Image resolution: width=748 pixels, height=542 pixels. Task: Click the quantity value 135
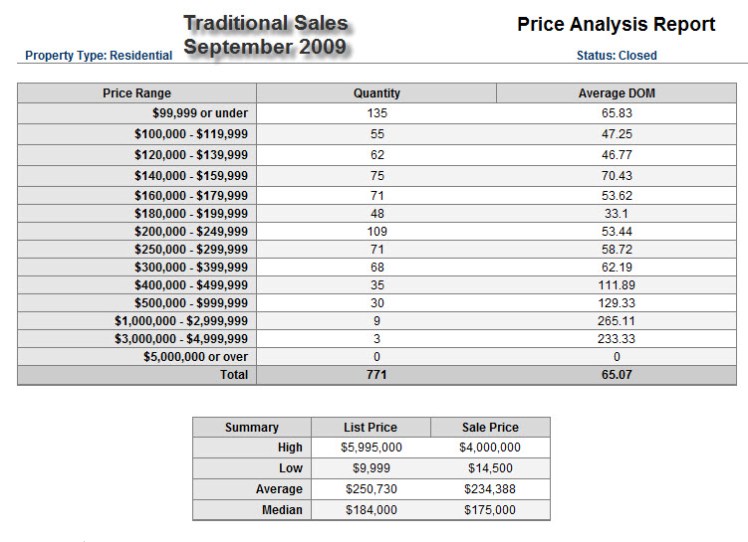[x=377, y=113]
